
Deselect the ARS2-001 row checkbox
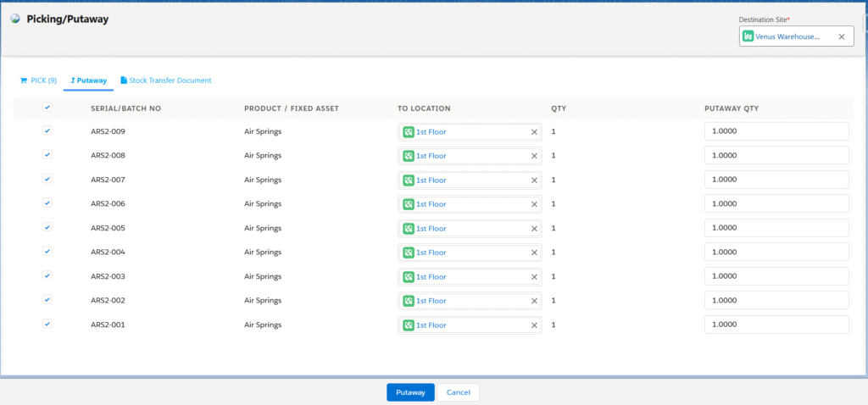[47, 325]
